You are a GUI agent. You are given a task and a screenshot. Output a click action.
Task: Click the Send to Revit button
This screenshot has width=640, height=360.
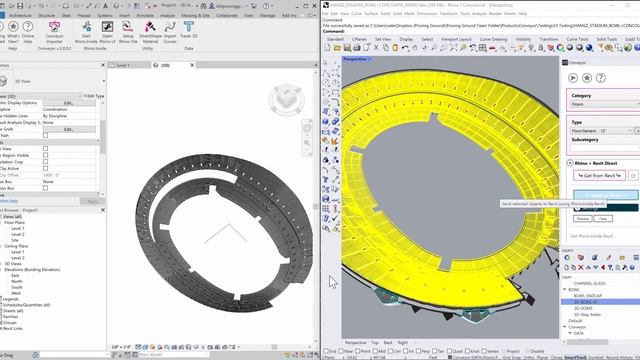tap(606, 195)
